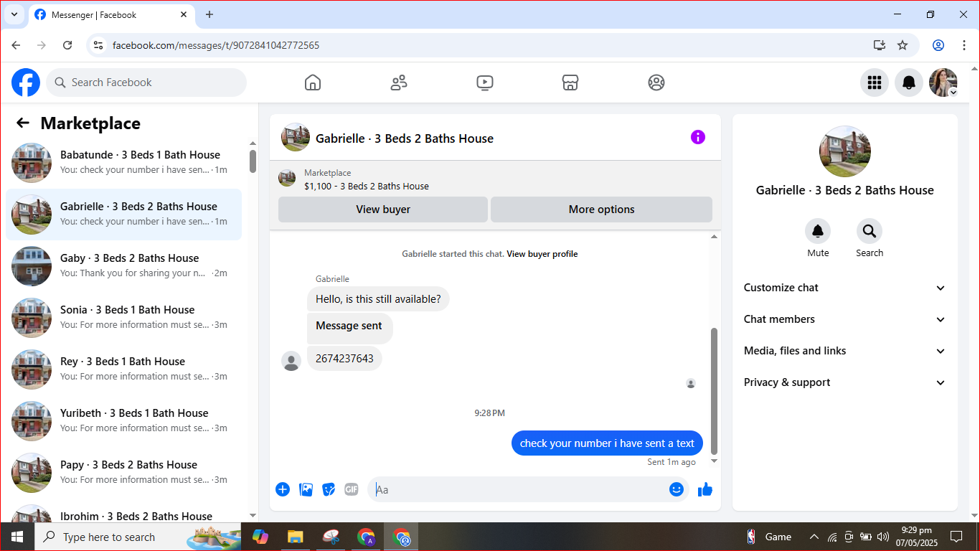Open the Notifications bell icon
This screenshot has width=980, height=551.
click(x=909, y=83)
